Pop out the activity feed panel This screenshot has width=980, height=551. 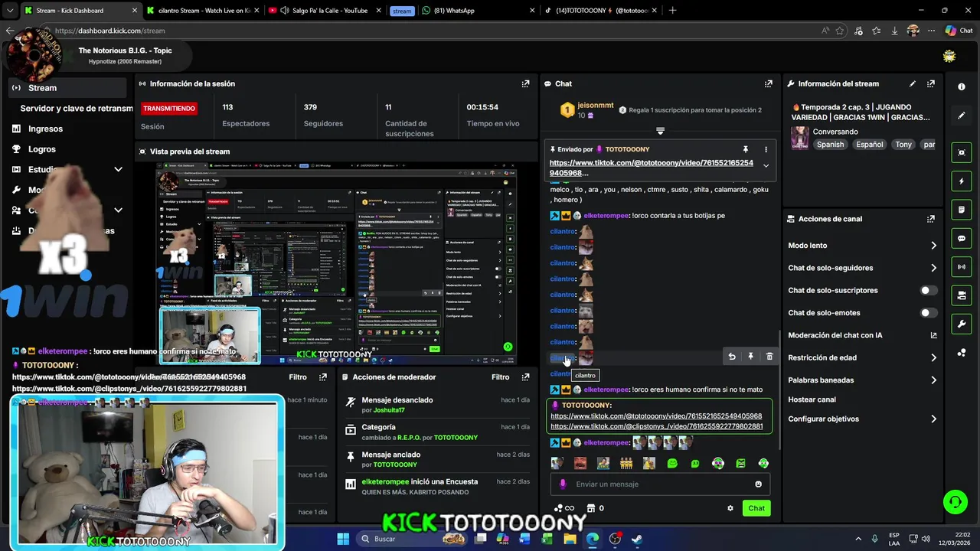point(323,377)
